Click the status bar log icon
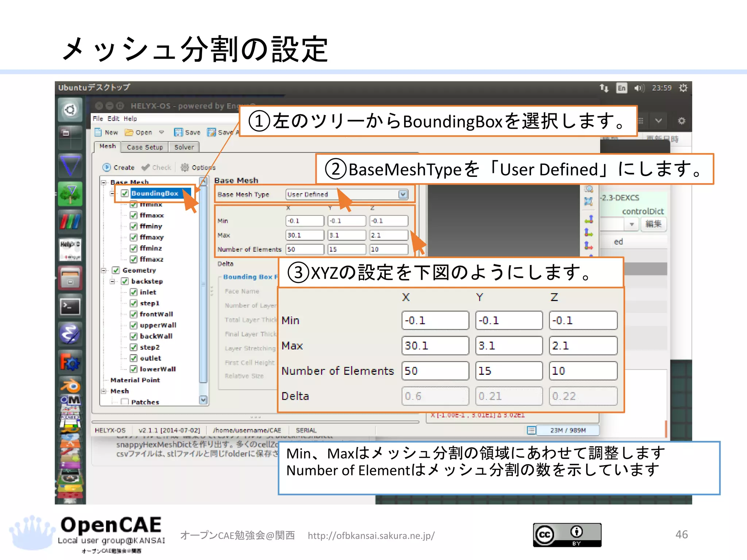The height and width of the screenshot is (560, 747). [531, 430]
